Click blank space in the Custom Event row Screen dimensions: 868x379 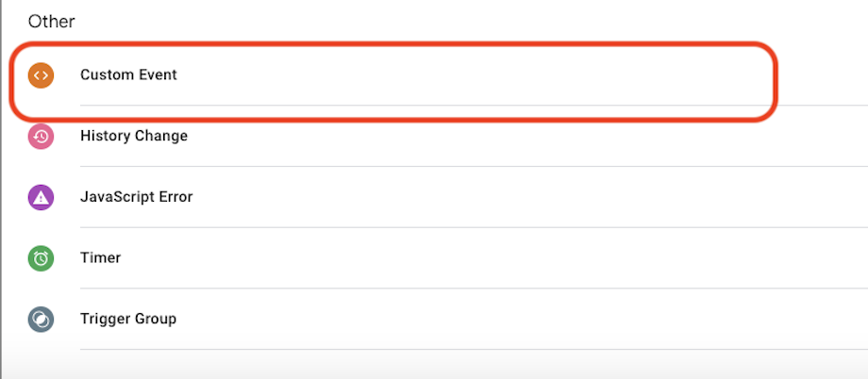point(471,74)
